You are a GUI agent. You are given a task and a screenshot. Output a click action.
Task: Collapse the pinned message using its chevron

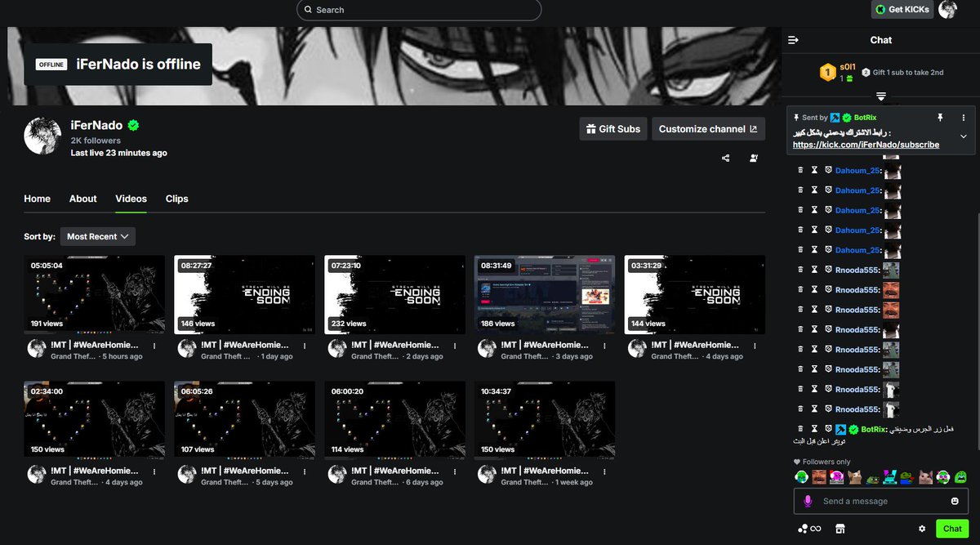coord(964,136)
